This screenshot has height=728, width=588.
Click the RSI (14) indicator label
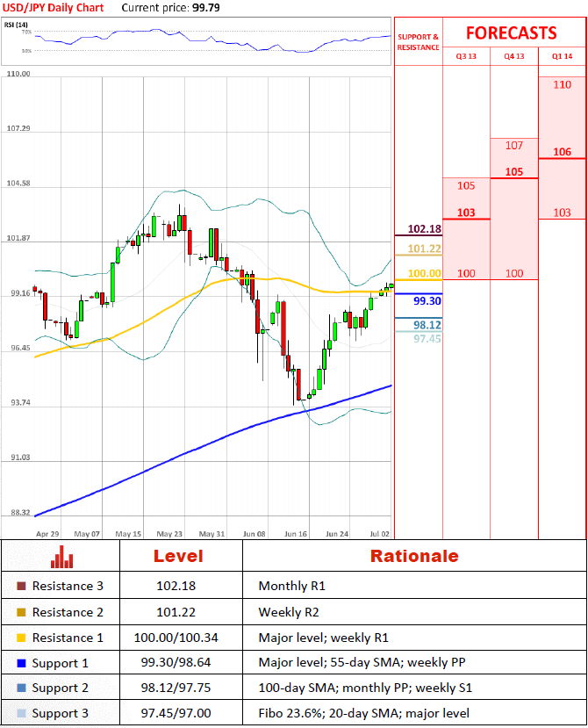17,25
